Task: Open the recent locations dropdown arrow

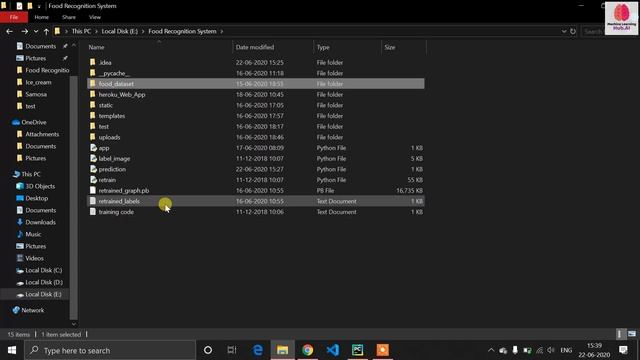Action: tap(36, 31)
